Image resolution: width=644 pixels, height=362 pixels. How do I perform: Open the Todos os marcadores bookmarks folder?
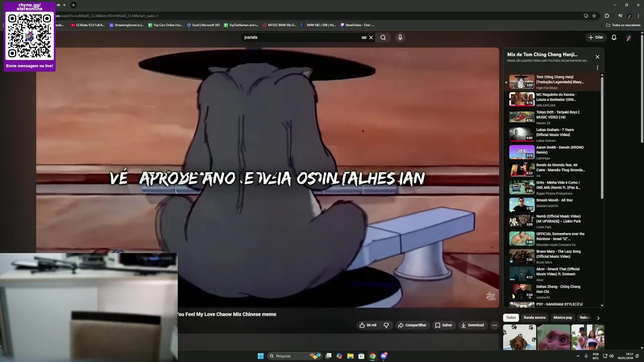(x=623, y=25)
